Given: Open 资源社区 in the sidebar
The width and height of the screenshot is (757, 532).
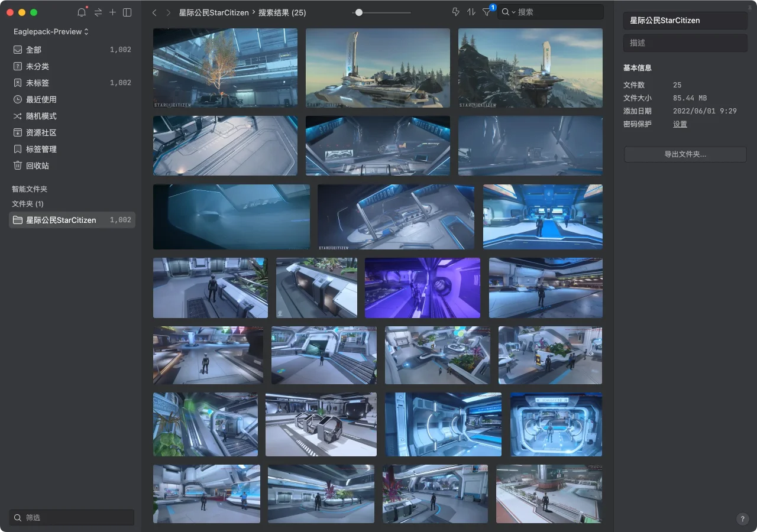Looking at the screenshot, I should pos(72,132).
